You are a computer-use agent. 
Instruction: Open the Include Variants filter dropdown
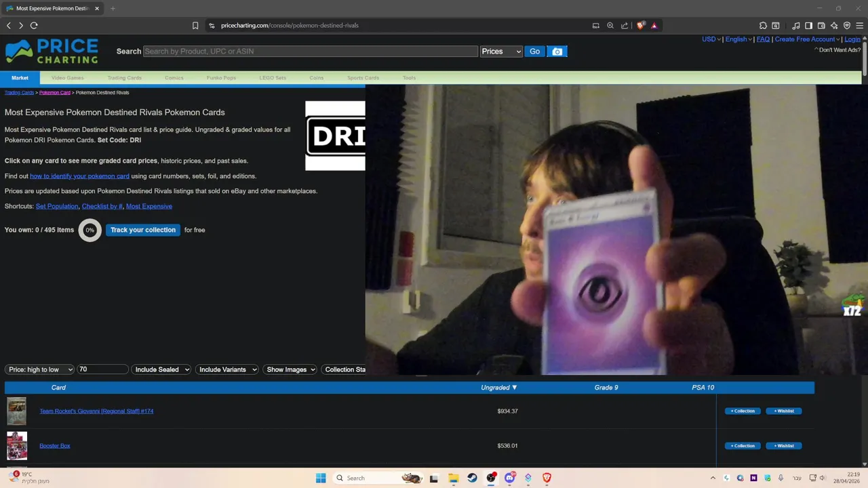[227, 369]
